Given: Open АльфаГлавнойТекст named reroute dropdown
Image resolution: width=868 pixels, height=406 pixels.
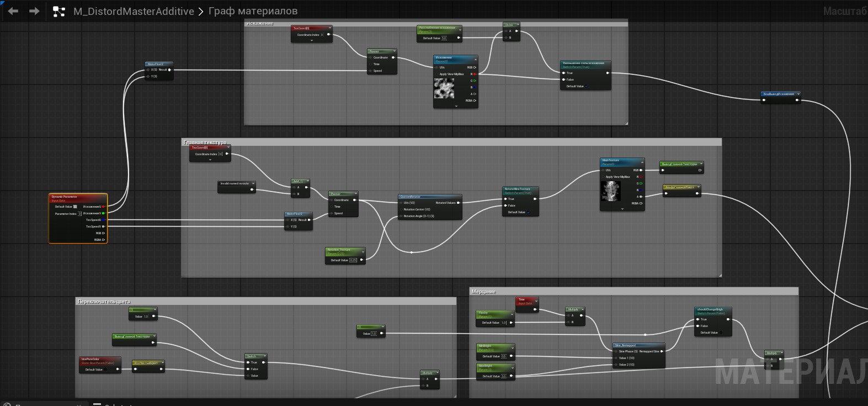Looking at the screenshot, I should [698, 187].
